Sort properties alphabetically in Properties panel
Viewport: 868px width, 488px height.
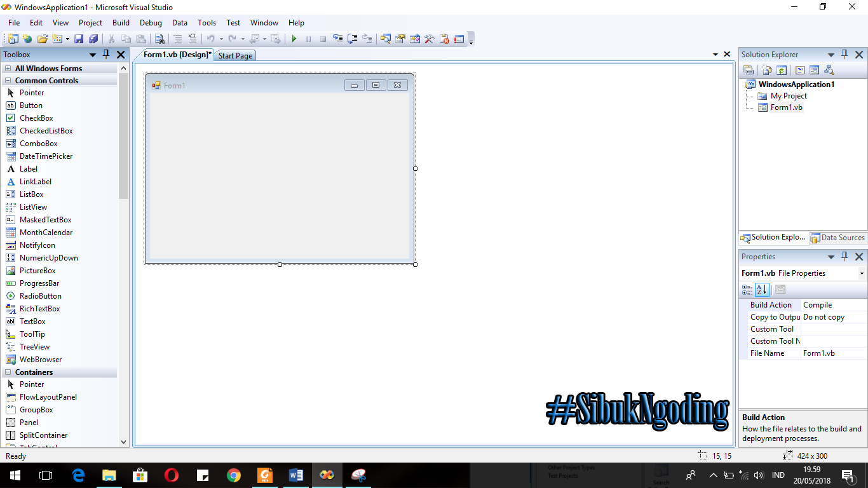tap(762, 290)
